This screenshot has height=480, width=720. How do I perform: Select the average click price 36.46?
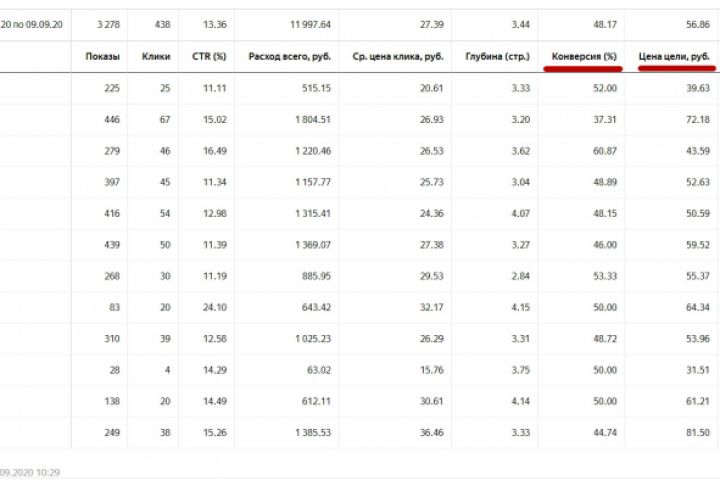pyautogui.click(x=431, y=431)
